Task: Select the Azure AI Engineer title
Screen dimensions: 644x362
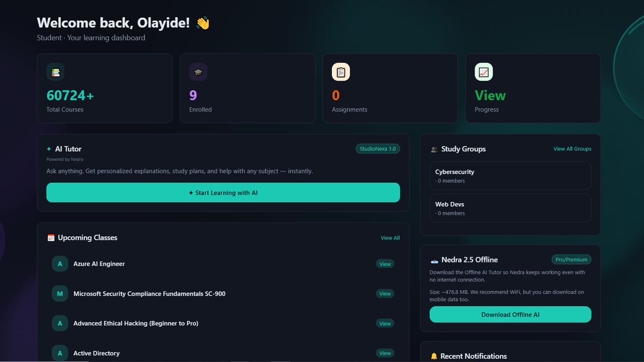Action: 99,264
